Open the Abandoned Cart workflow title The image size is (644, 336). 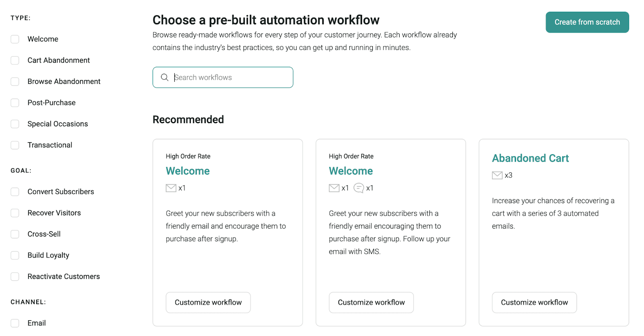click(x=530, y=158)
